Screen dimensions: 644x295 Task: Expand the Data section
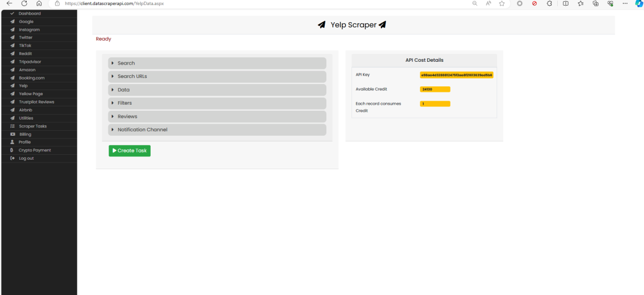pos(217,90)
